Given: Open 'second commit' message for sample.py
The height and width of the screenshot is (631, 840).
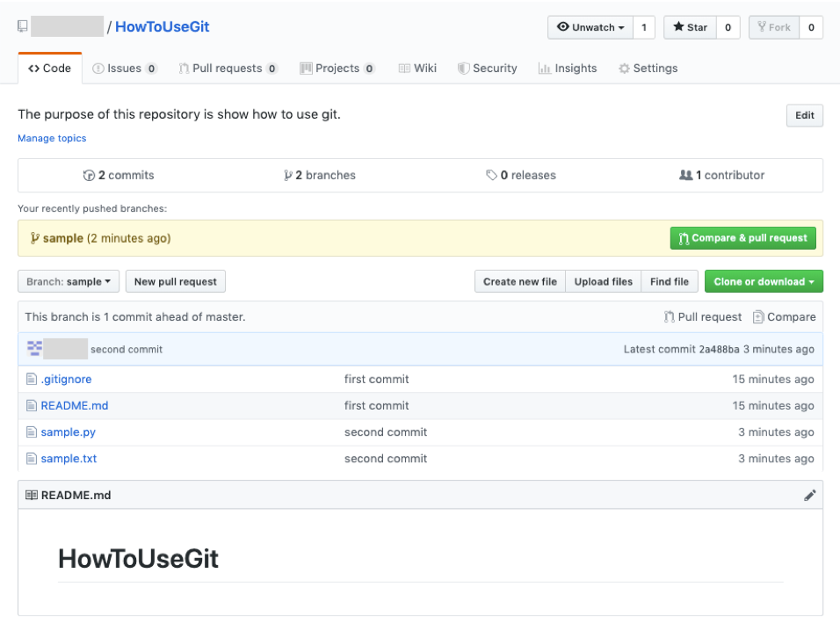Looking at the screenshot, I should [x=386, y=432].
